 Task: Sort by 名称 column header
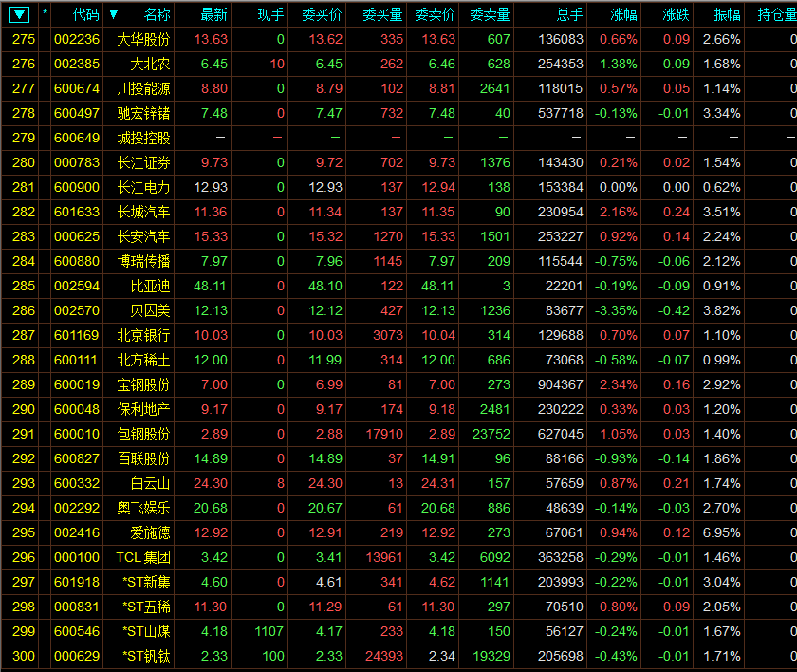[158, 15]
